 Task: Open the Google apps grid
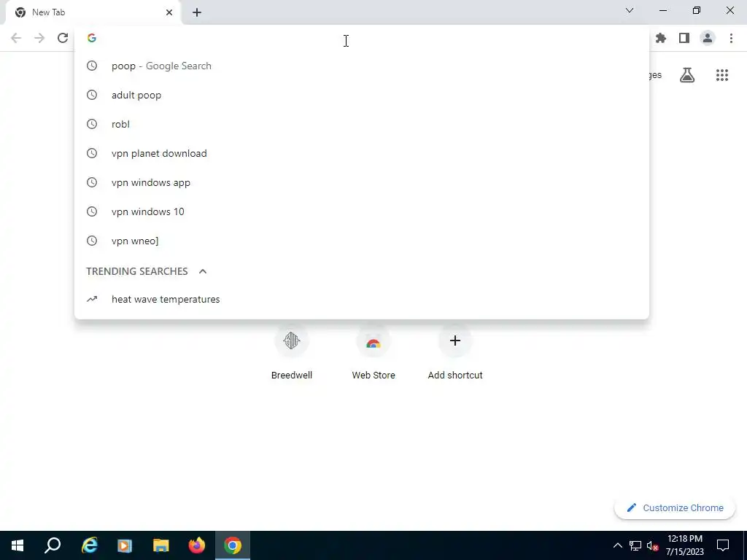[x=722, y=75]
